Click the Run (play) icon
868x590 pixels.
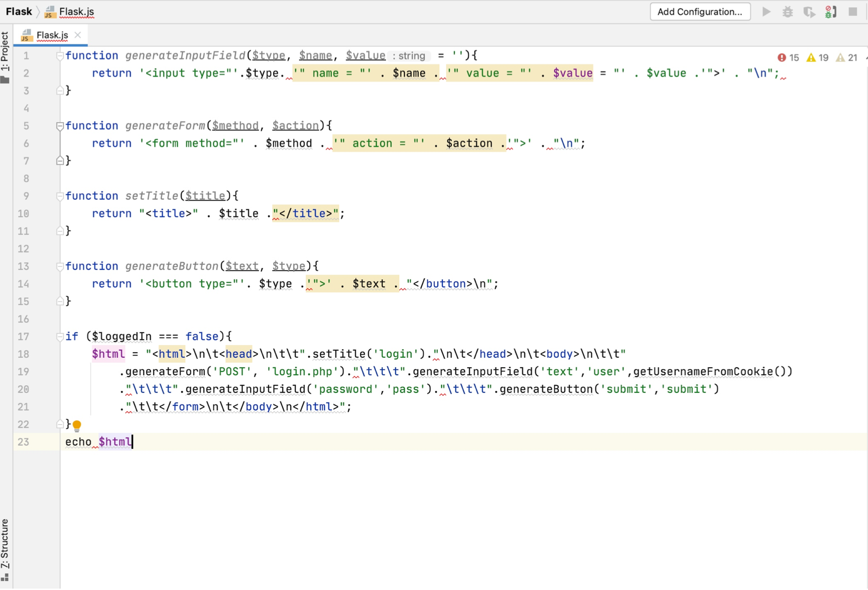click(x=766, y=12)
